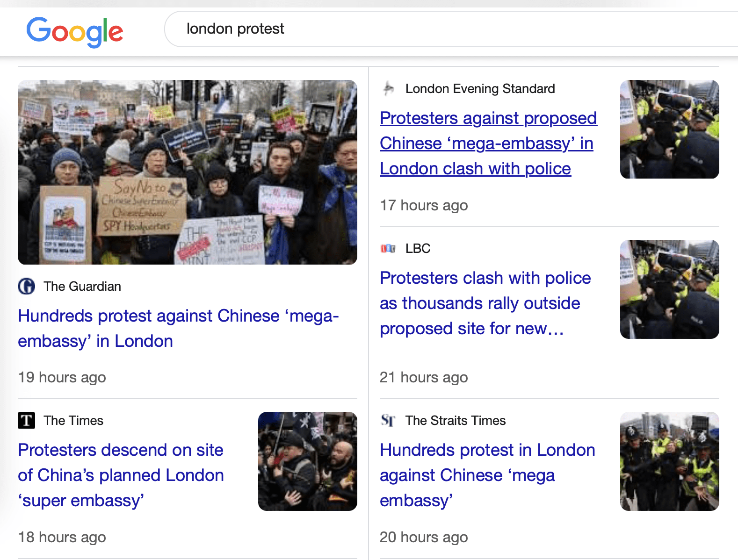Open 'Protesters descend on site' Times headline
738x560 pixels.
[121, 475]
